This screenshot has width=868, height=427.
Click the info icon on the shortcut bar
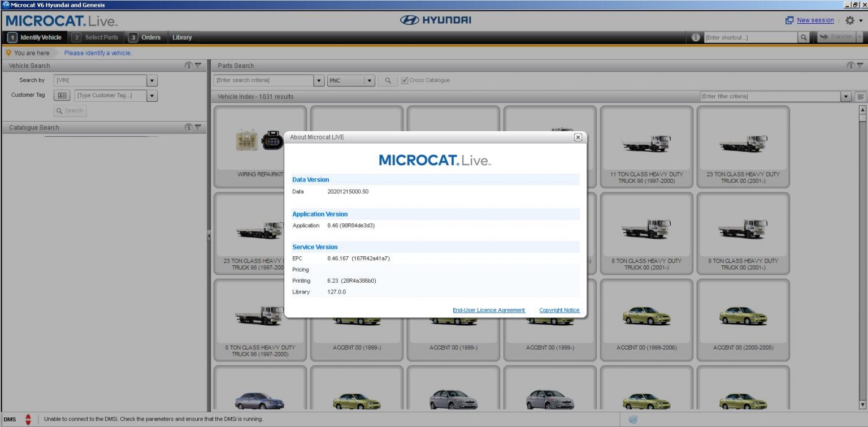[695, 37]
